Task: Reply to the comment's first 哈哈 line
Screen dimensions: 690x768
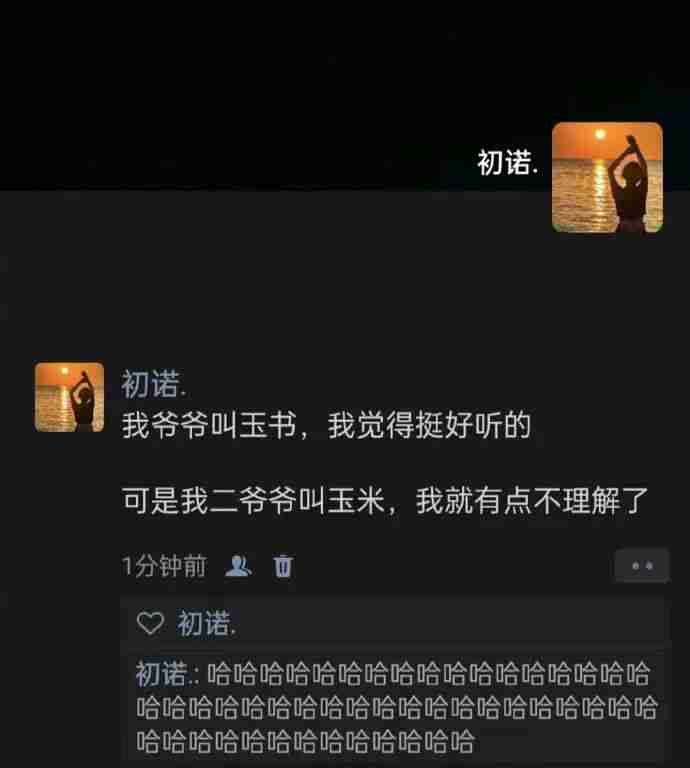Action: tap(428, 674)
